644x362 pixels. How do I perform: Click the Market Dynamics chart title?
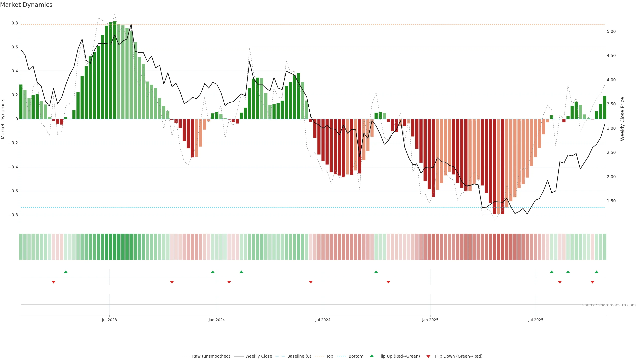coord(26,5)
